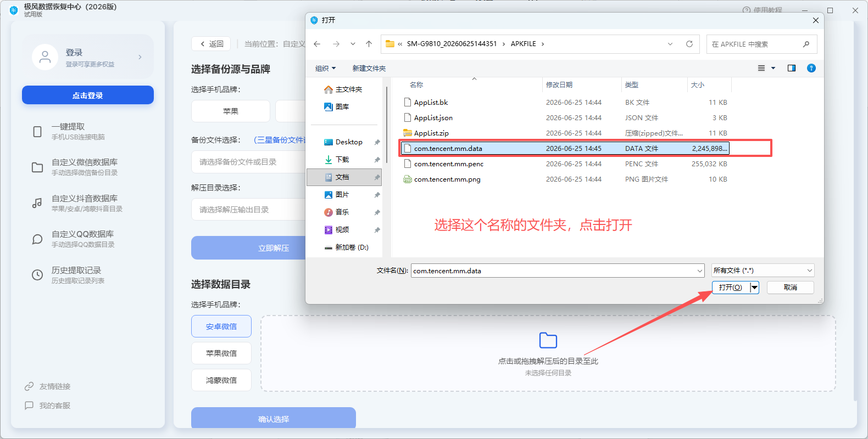Screen dimensions: 868x439
Task: Open 登录 profile chevron
Action: click(140, 57)
